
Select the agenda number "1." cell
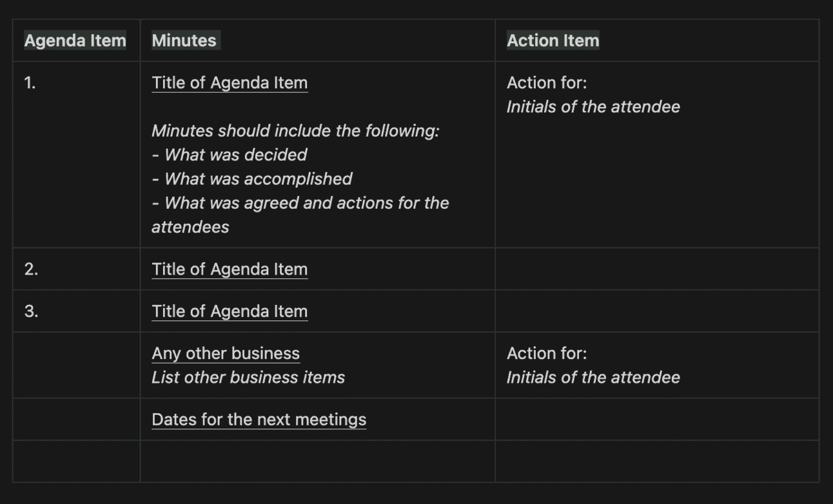(30, 83)
